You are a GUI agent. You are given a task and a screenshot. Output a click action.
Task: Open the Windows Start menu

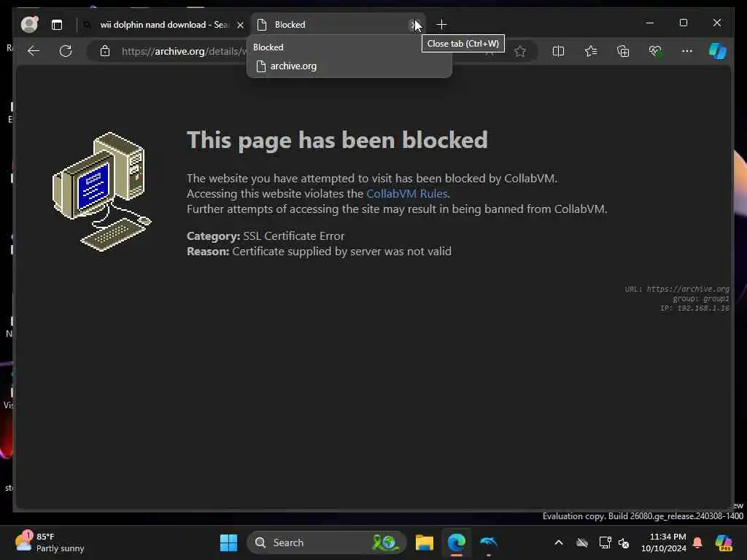228,542
